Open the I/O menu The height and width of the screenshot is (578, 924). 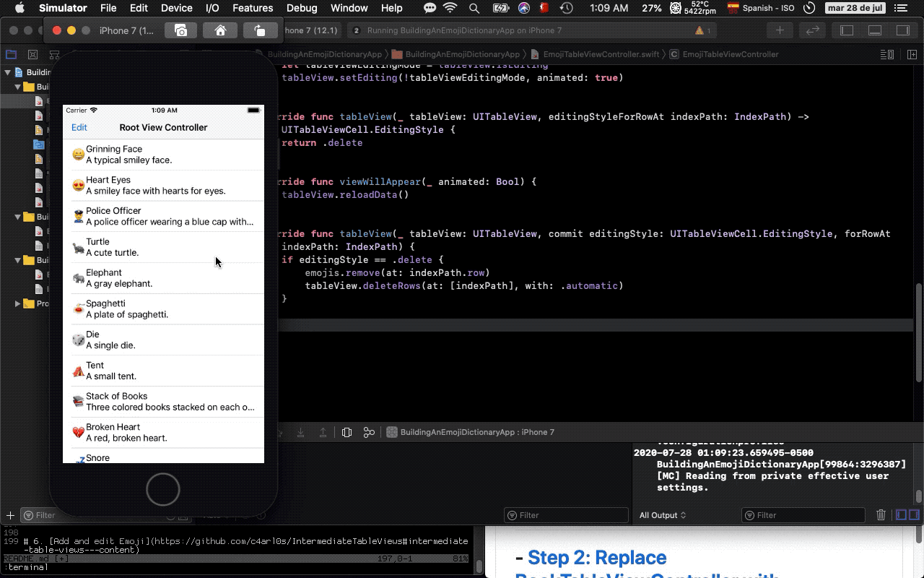[x=212, y=8]
